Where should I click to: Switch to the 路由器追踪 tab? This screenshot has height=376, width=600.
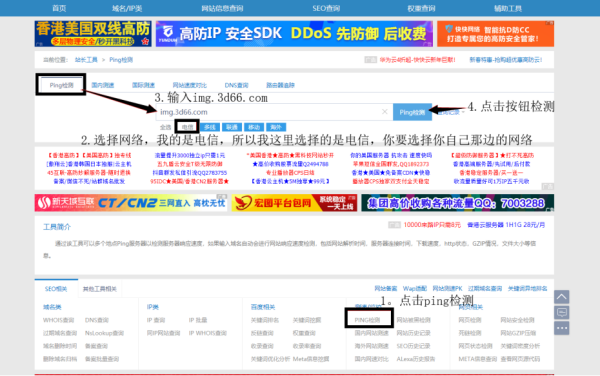click(x=280, y=85)
